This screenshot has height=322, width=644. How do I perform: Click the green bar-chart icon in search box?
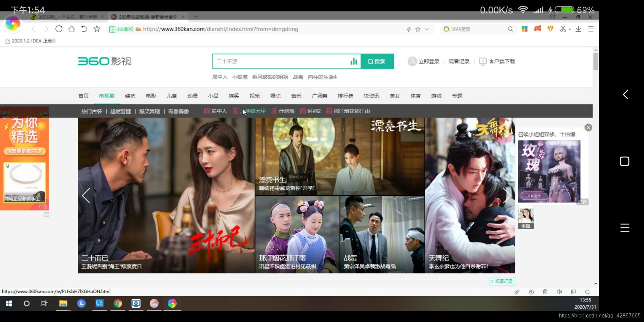click(354, 61)
